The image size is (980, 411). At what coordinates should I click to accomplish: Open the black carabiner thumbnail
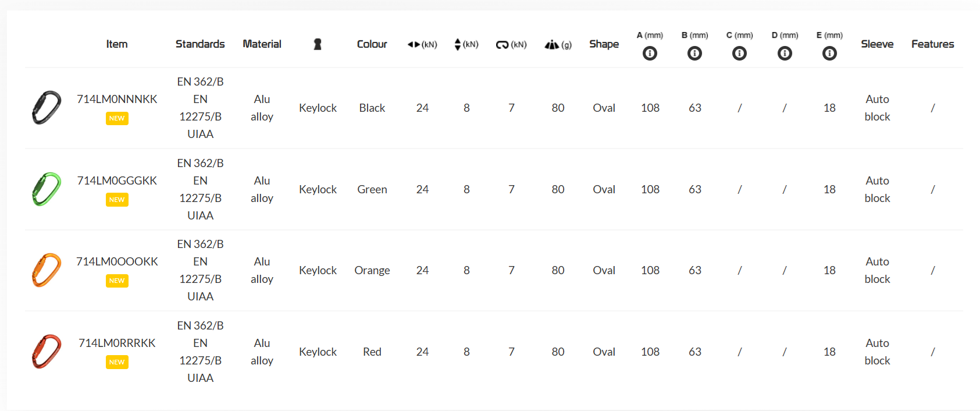tap(47, 108)
